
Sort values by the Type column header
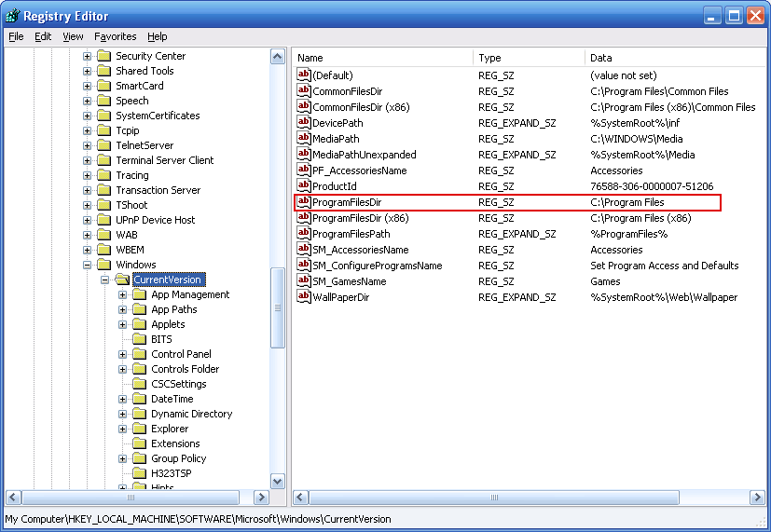[530, 58]
